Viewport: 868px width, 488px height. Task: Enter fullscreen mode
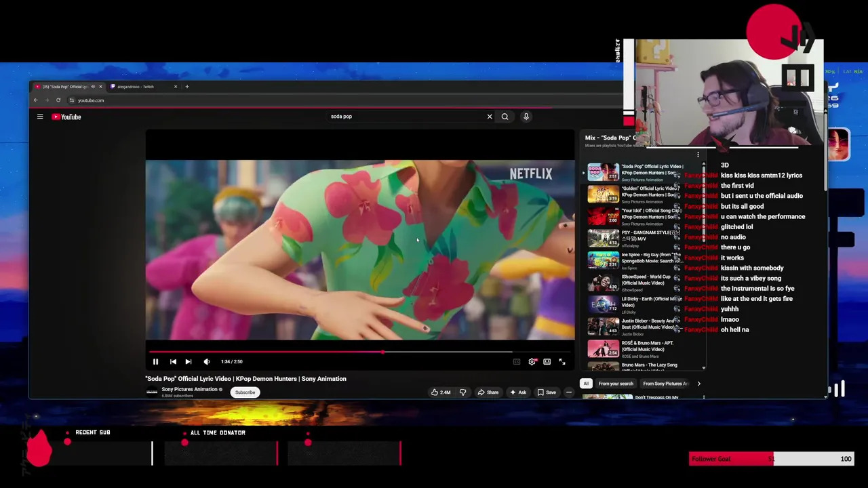(562, 362)
